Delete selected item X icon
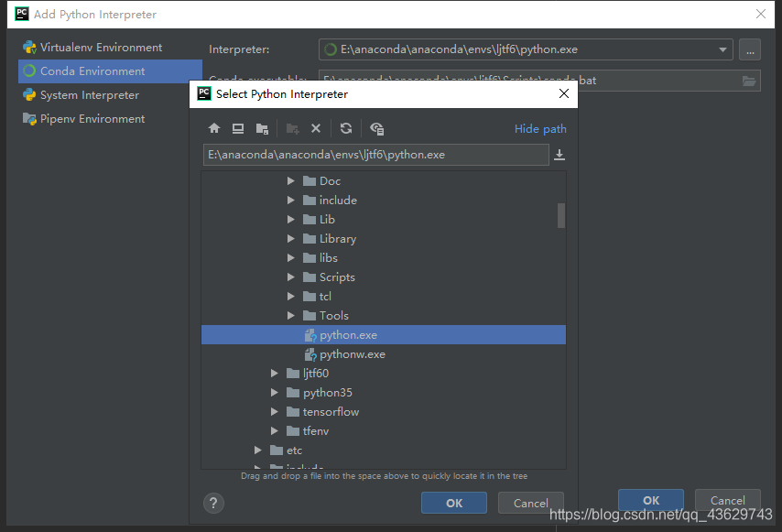The image size is (782, 532). [316, 128]
